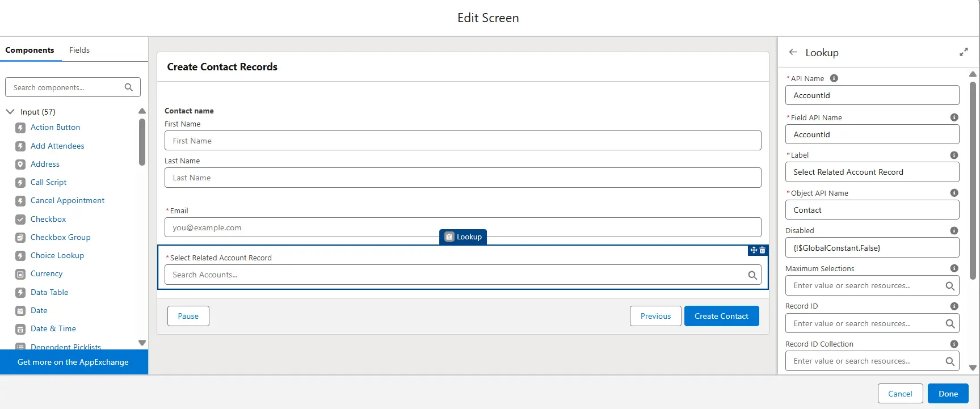Click the API Name info icon

point(834,78)
